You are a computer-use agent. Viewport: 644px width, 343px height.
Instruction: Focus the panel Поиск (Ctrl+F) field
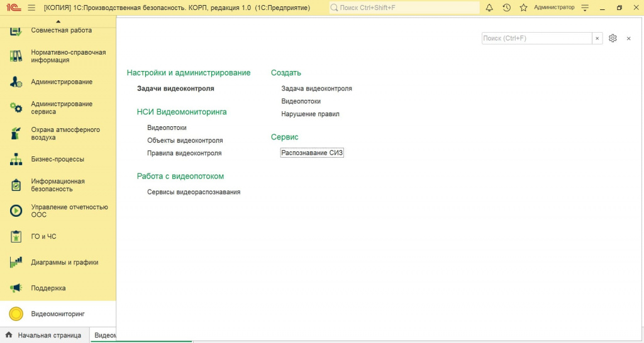[x=536, y=38]
